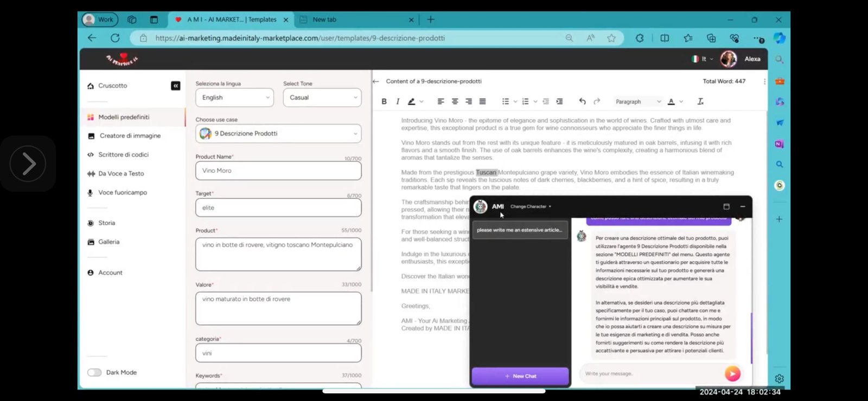Viewport: 868px width, 401px height.
Task: Open the Seleziona la lingua dropdown
Action: click(x=234, y=98)
